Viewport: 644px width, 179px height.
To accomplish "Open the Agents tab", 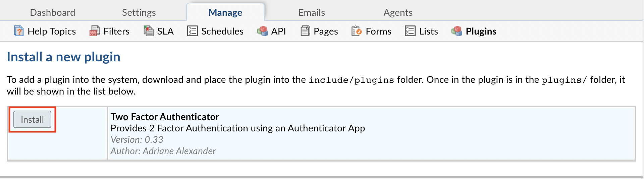I will coord(398,12).
